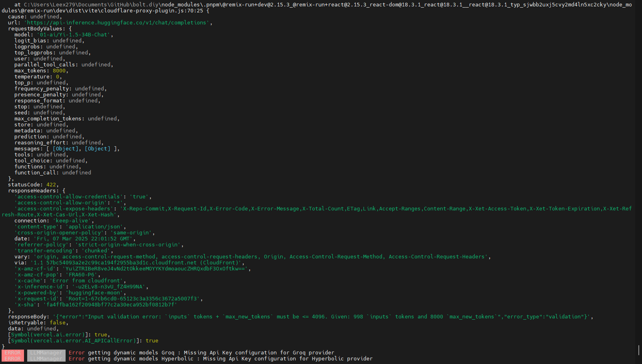Select the 'x-inference-id' header value

pyautogui.click(x=109, y=287)
